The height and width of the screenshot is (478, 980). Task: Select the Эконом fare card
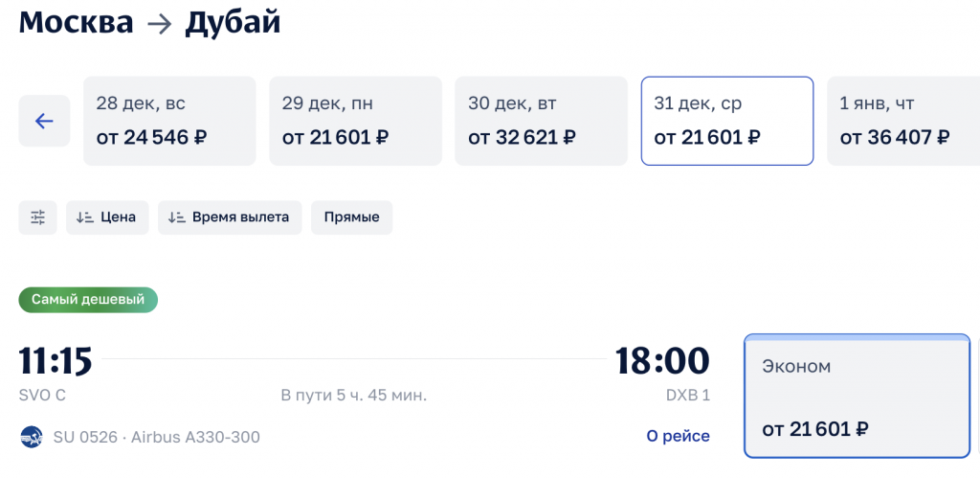click(857, 397)
